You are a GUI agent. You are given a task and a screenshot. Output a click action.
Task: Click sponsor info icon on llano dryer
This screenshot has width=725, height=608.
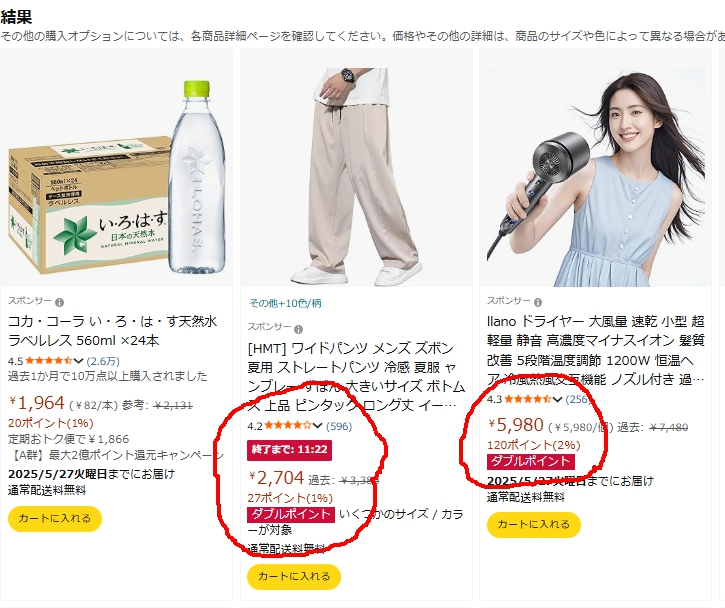coord(538,302)
